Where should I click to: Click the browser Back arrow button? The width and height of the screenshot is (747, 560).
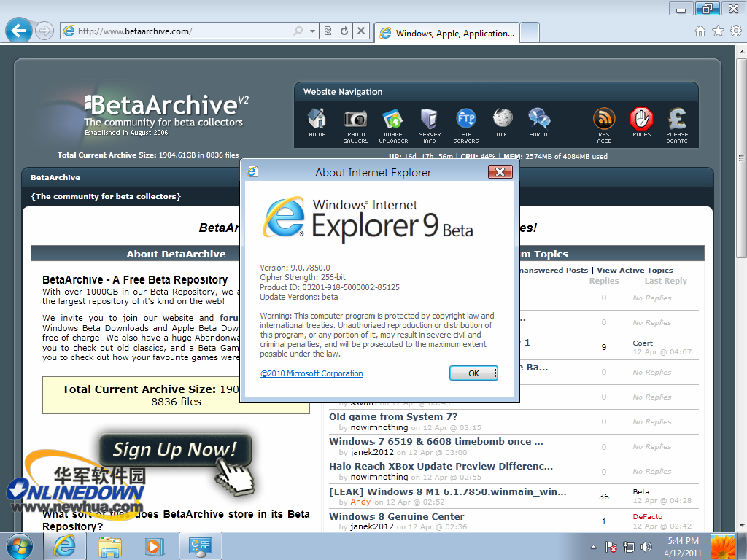click(x=19, y=31)
